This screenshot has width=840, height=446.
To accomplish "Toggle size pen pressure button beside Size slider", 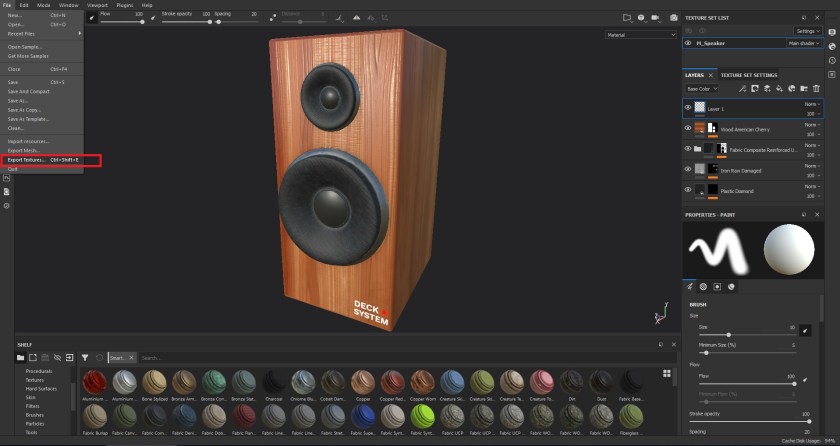I will 805,330.
